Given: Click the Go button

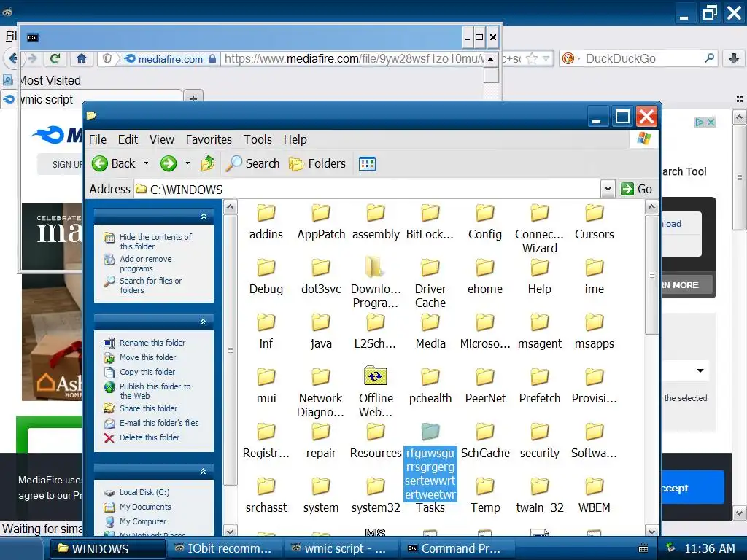Looking at the screenshot, I should tap(636, 189).
